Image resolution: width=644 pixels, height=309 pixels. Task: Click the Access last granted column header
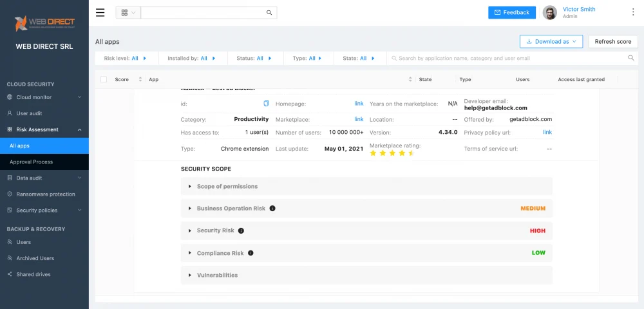[581, 80]
